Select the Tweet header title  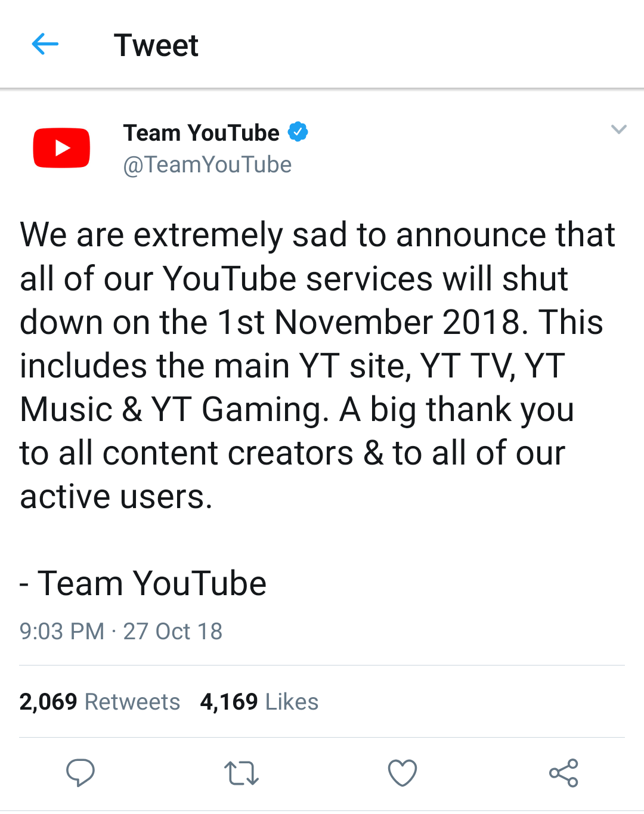157,45
